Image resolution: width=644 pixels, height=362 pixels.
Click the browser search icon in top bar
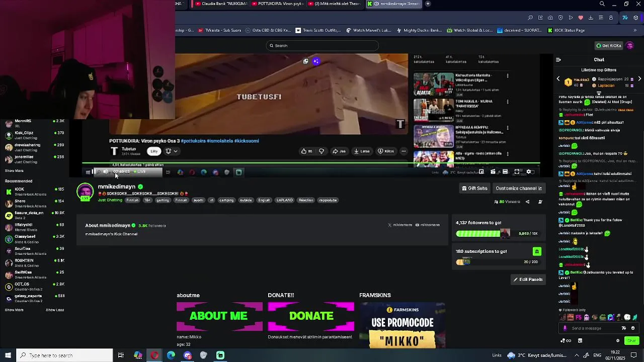click(602, 4)
